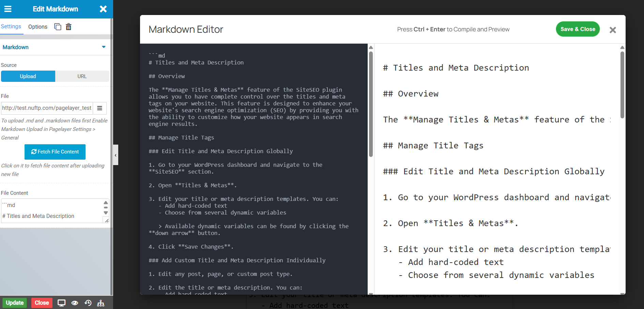The width and height of the screenshot is (644, 309).
Task: Click '### Add Custom Title and Meta Description Individually' line
Action: 237,261
